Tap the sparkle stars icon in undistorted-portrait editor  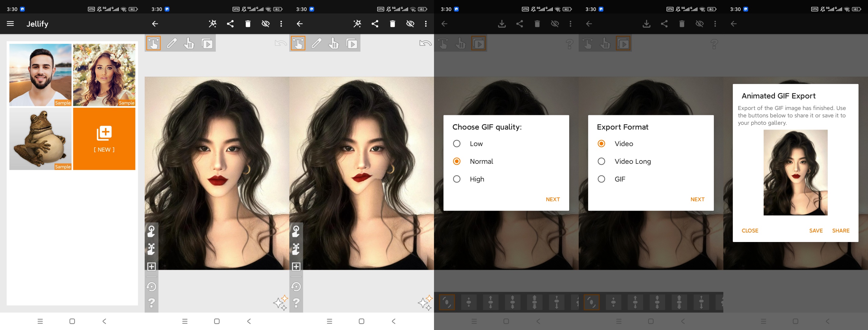click(x=281, y=303)
